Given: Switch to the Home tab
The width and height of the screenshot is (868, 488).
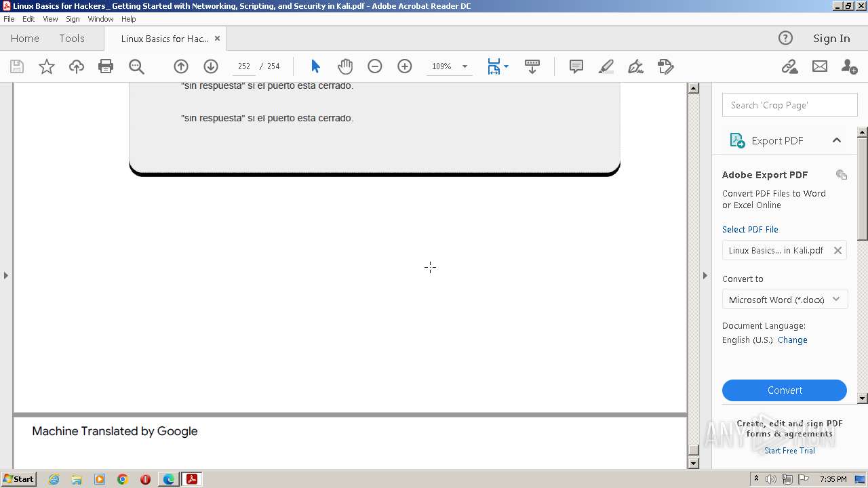Looking at the screenshot, I should pyautogui.click(x=25, y=39).
